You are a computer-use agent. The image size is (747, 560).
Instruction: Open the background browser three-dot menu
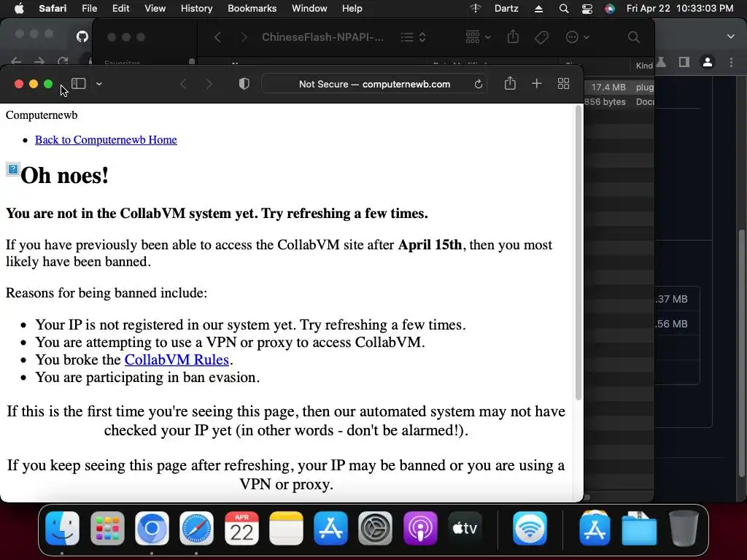(731, 63)
